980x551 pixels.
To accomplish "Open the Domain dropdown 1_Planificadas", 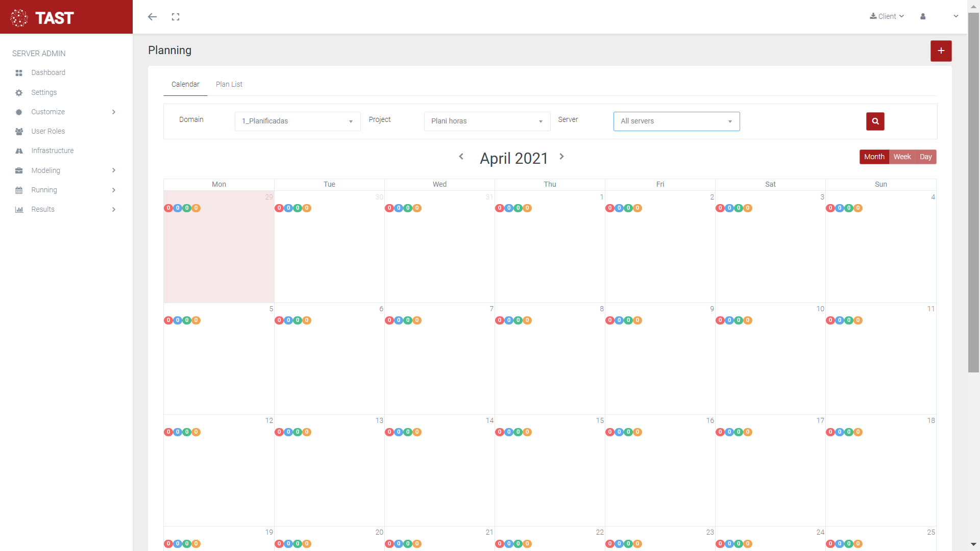I will coord(298,121).
